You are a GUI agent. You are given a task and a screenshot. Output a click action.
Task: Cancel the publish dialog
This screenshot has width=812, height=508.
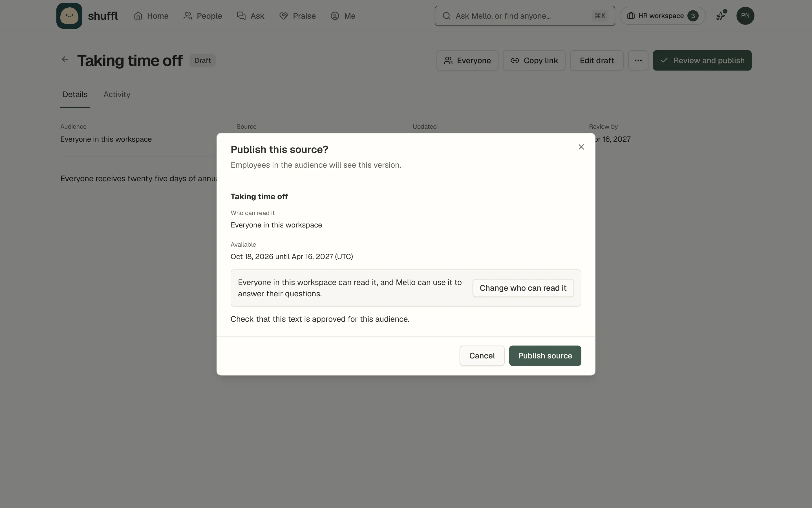(x=482, y=356)
